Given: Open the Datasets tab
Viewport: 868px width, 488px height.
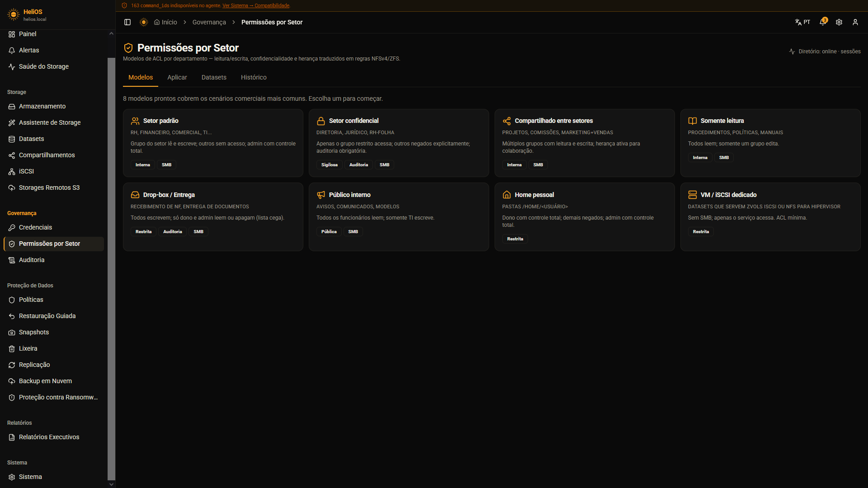Looking at the screenshot, I should (x=214, y=77).
